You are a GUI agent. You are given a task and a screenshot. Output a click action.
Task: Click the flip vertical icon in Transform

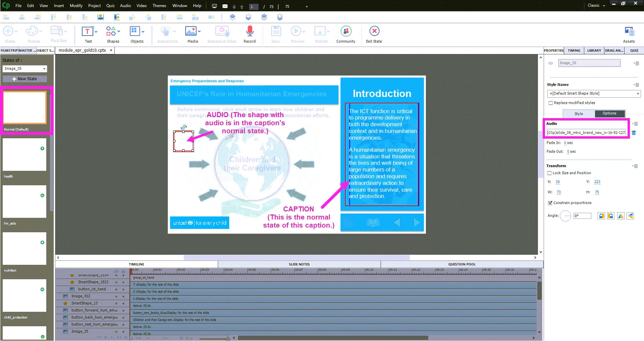point(630,216)
